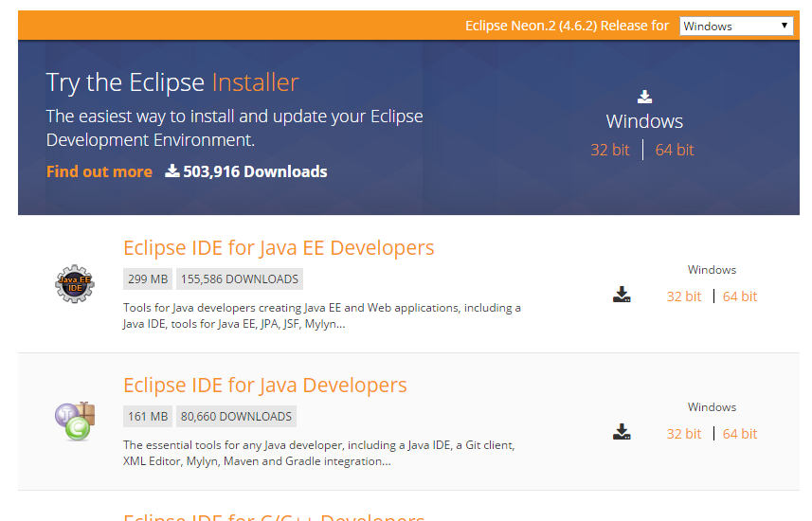The image size is (812, 521).
Task: Select the 80,660 DOWNLOADS badge
Action: tap(236, 417)
